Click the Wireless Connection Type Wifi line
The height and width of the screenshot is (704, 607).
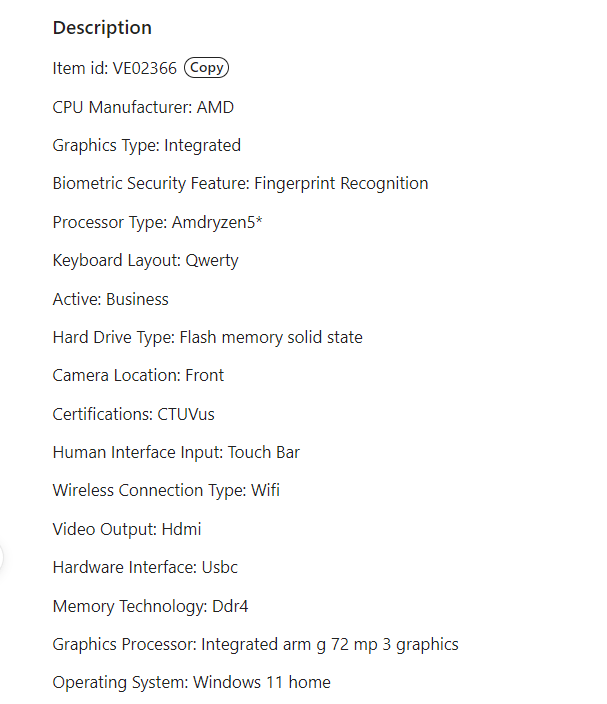[166, 490]
